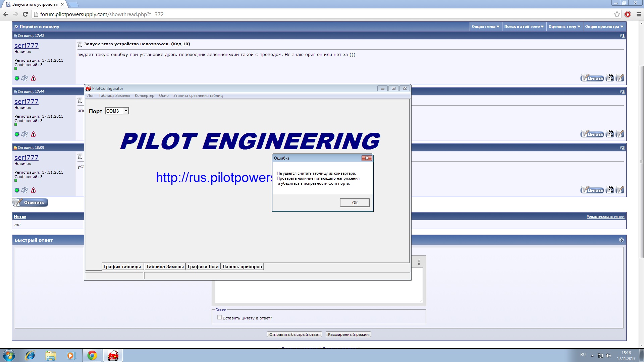Screen dimensions: 644x362
Task: Open the Окно menu
Action: (x=164, y=96)
